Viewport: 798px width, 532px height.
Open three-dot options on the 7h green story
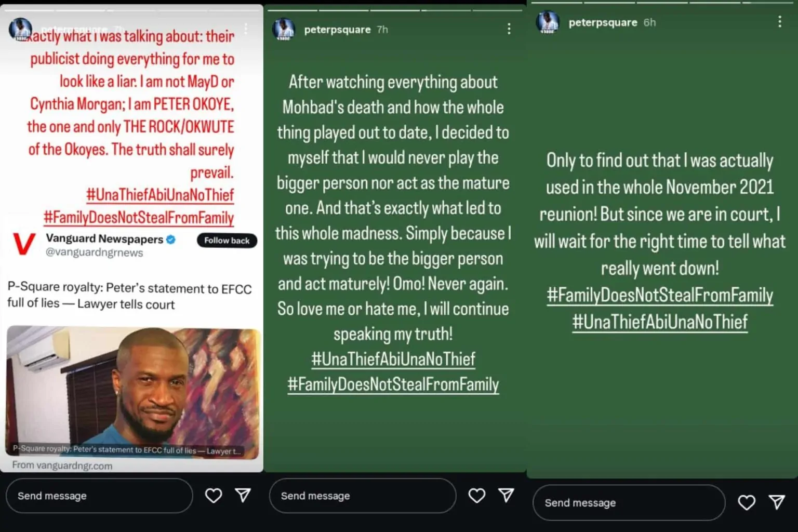[x=509, y=29]
